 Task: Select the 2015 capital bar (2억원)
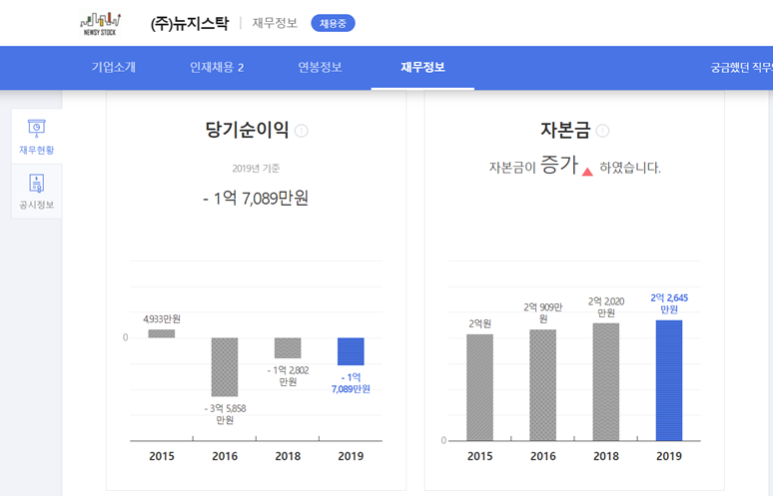point(479,387)
